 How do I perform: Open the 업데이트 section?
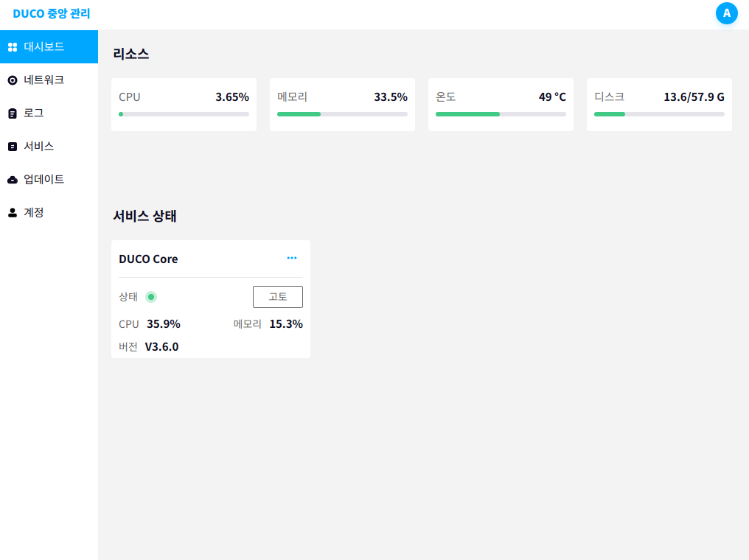49,180
